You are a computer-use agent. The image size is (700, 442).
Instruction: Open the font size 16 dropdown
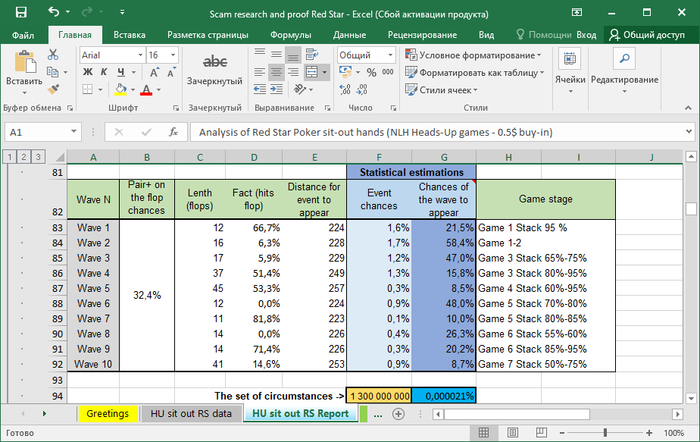173,55
